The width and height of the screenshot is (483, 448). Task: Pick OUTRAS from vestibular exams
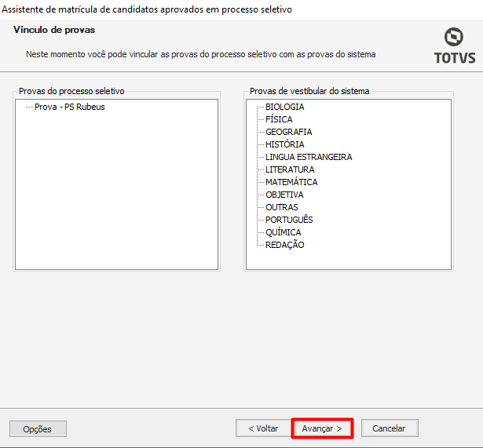pyautogui.click(x=281, y=207)
